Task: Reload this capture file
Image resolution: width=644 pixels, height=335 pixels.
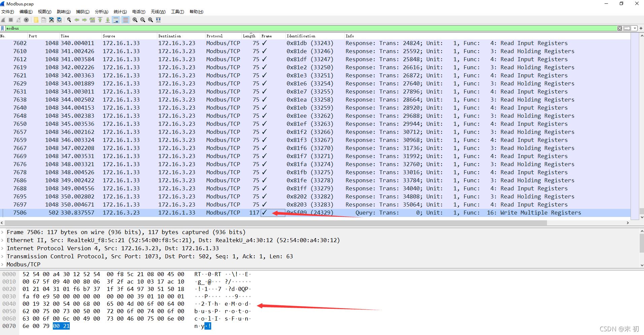Action: click(x=59, y=20)
